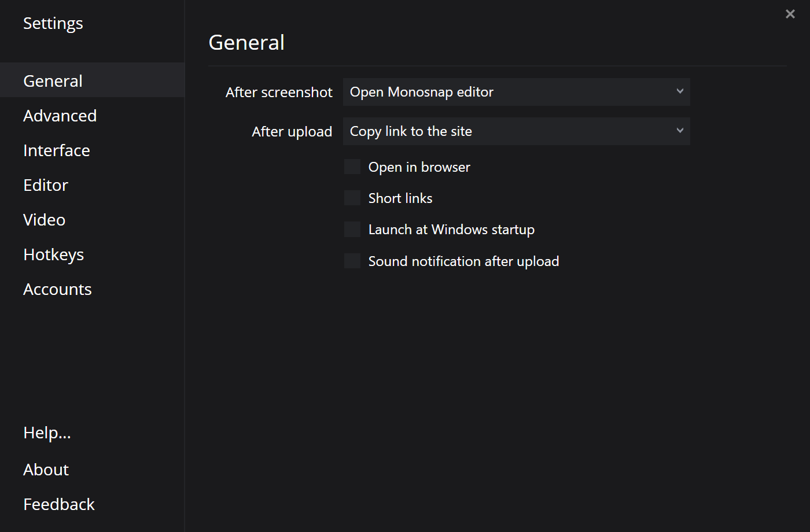The height and width of the screenshot is (532, 810).
Task: Enable Short links
Action: tap(352, 198)
